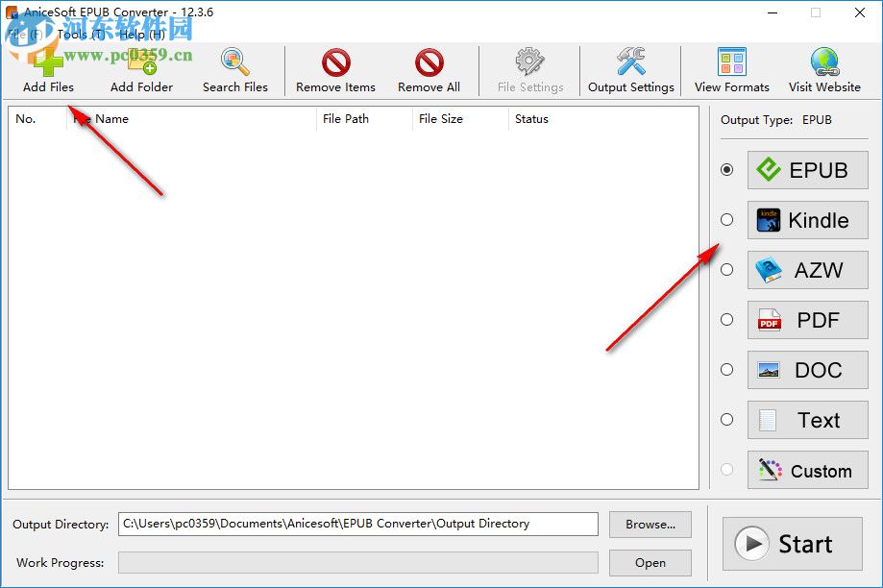883x588 pixels.
Task: Click the Status column header
Action: tap(602, 119)
